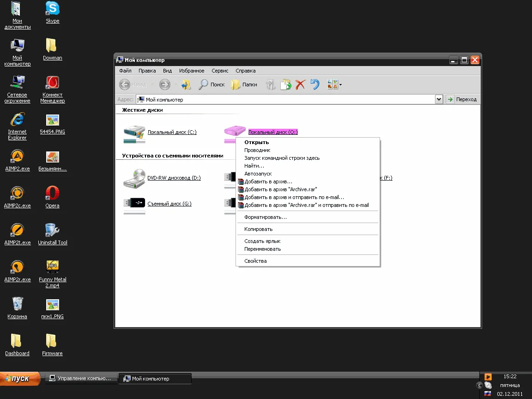Image resolution: width=532 pixels, height=399 pixels.
Task: Choose Переименовать in context menu
Action: click(308, 249)
